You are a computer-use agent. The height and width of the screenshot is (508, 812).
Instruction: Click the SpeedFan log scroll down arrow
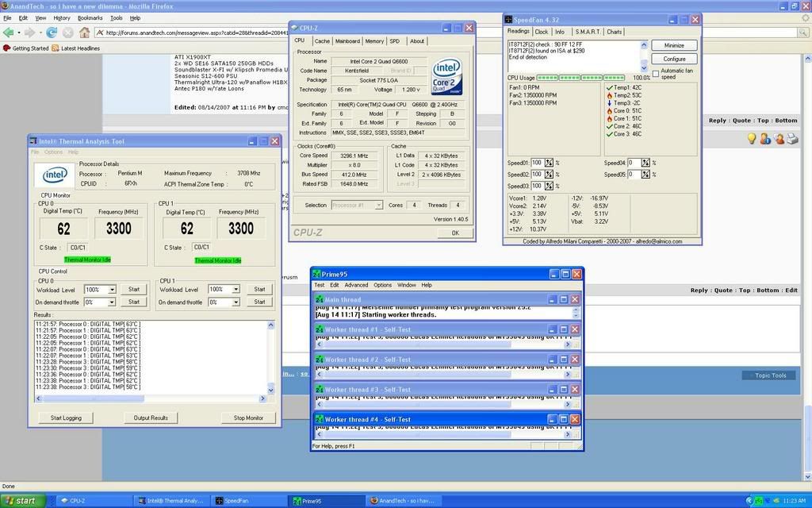click(644, 68)
